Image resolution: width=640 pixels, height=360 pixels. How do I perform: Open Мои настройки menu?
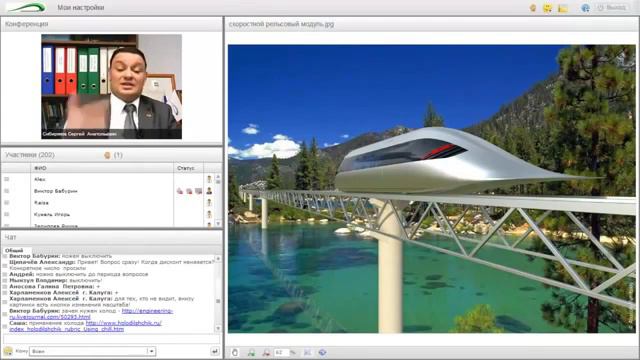point(80,7)
